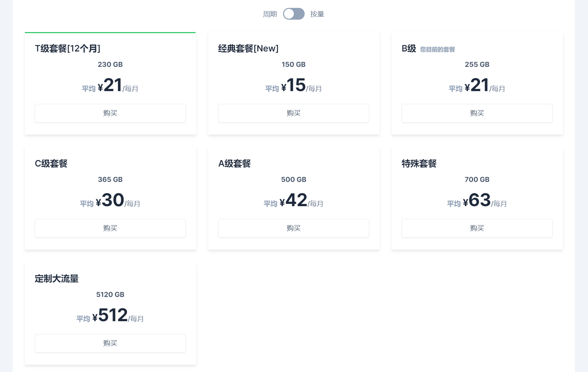Buy the 特殊套餐 700 GB plan
This screenshot has height=372, width=588.
pos(477,228)
